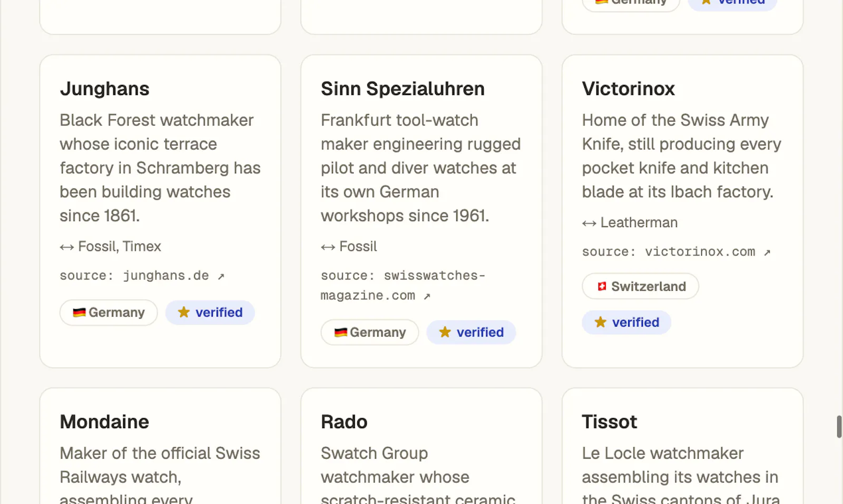This screenshot has width=843, height=504.
Task: Click the swap arrow icon on Sinn Spezialuhren card
Action: (328, 247)
